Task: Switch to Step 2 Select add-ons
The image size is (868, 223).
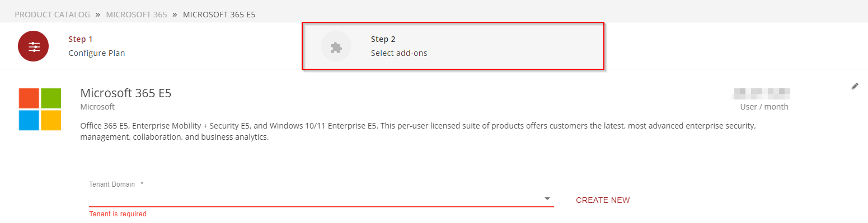Action: tap(453, 46)
